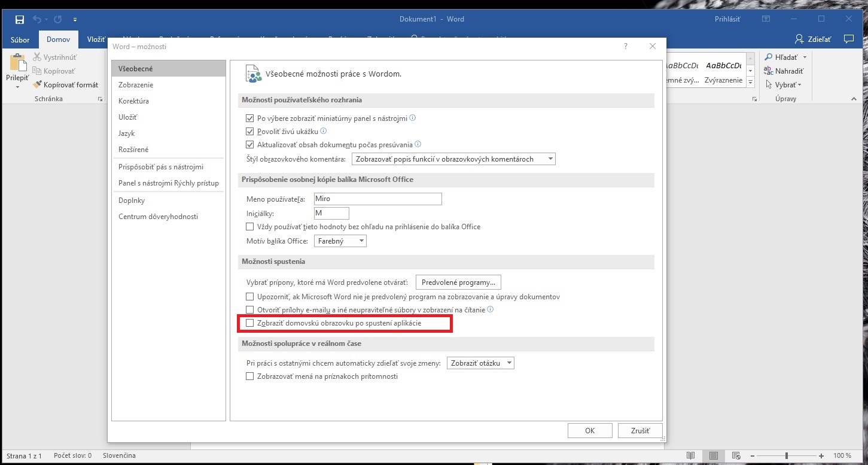
Task: Switch to Print Layout view in status bar
Action: (x=714, y=456)
